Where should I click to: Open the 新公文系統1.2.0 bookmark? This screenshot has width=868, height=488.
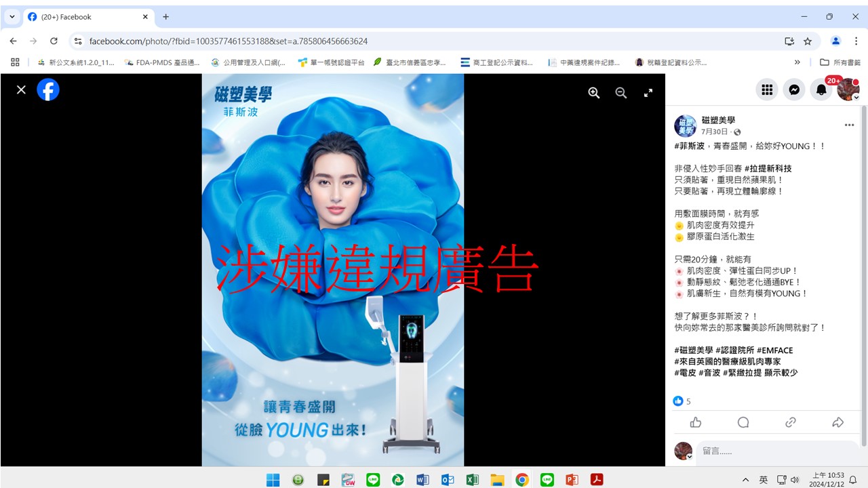76,62
